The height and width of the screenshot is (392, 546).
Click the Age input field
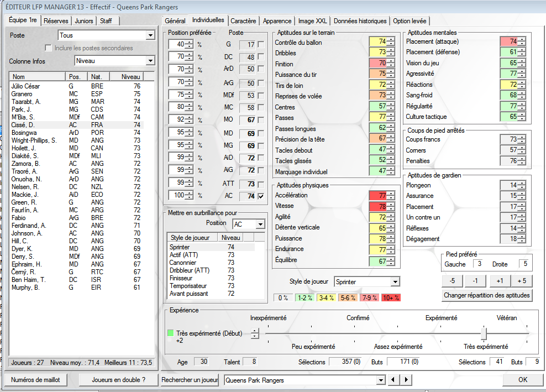click(202, 362)
